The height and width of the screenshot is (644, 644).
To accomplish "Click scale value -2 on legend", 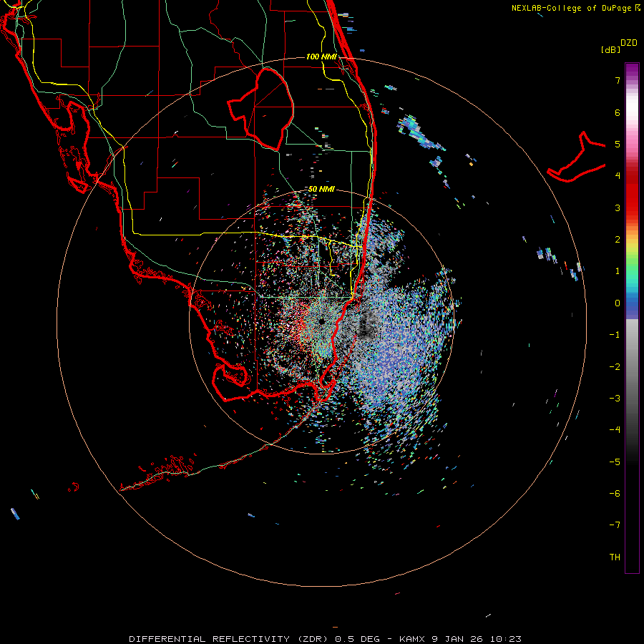I will pyautogui.click(x=615, y=366).
